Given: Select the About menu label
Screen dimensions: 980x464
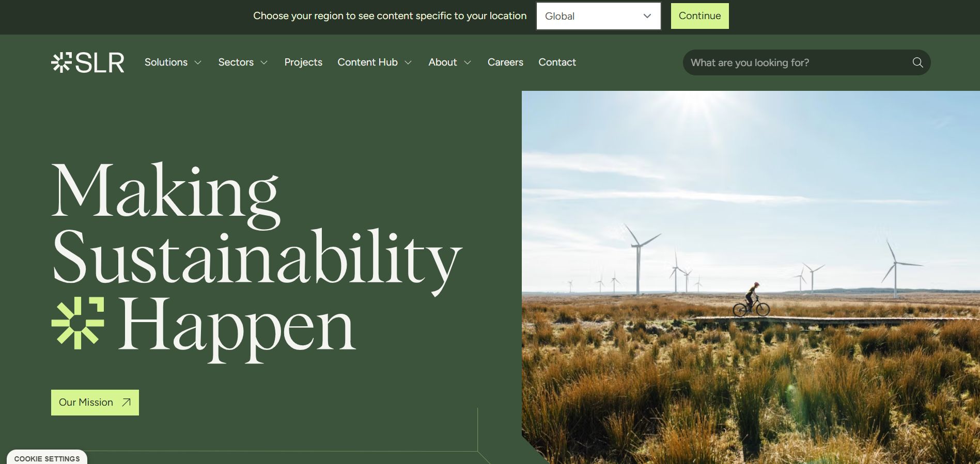Looking at the screenshot, I should (x=442, y=62).
